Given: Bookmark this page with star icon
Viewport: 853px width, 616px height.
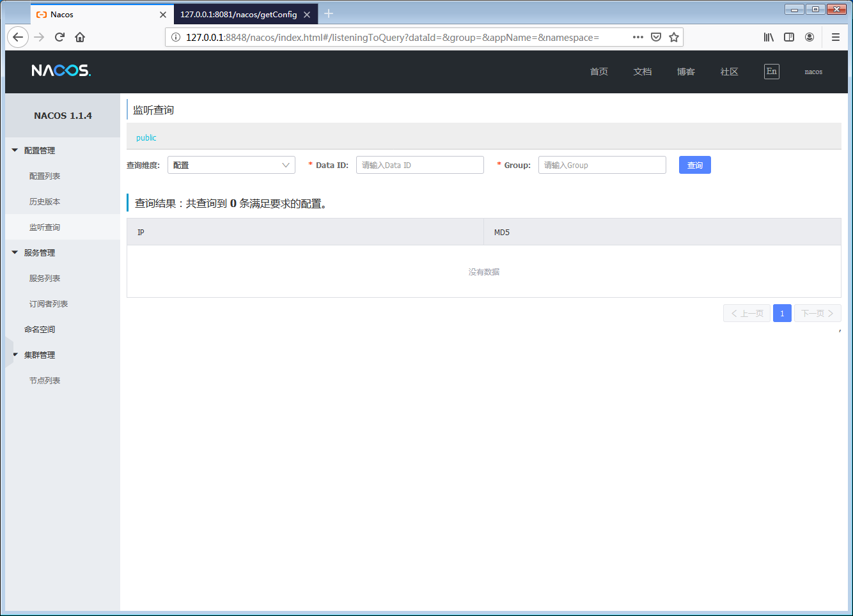Looking at the screenshot, I should (x=674, y=37).
